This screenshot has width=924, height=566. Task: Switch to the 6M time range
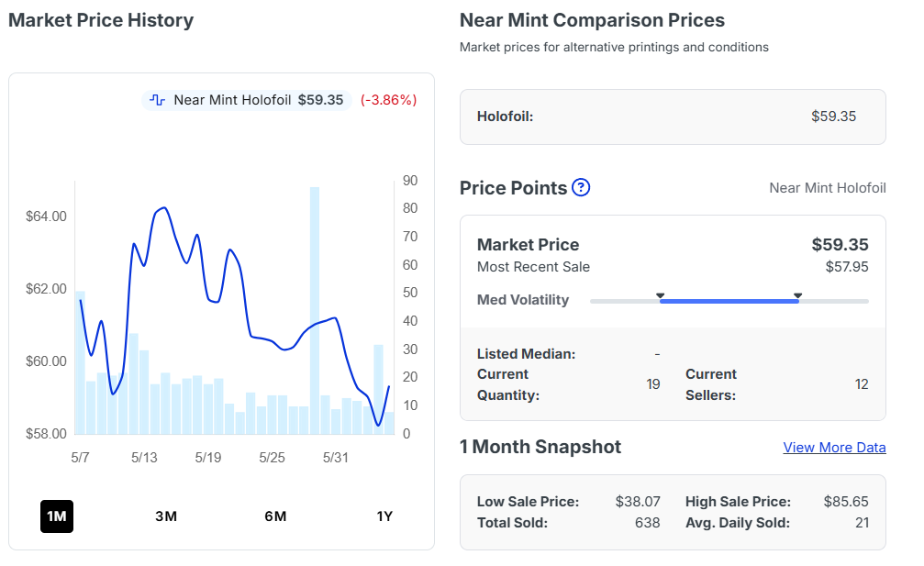[275, 516]
